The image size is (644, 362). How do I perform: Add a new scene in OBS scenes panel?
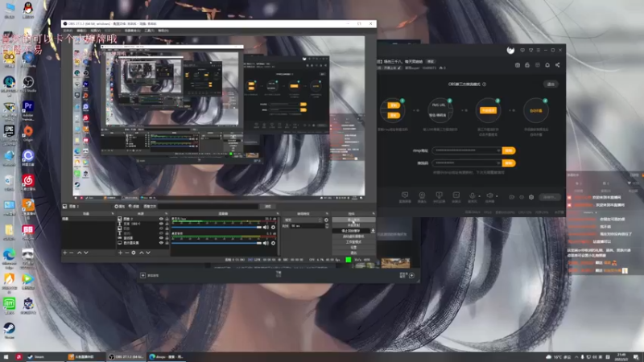pyautogui.click(x=65, y=253)
